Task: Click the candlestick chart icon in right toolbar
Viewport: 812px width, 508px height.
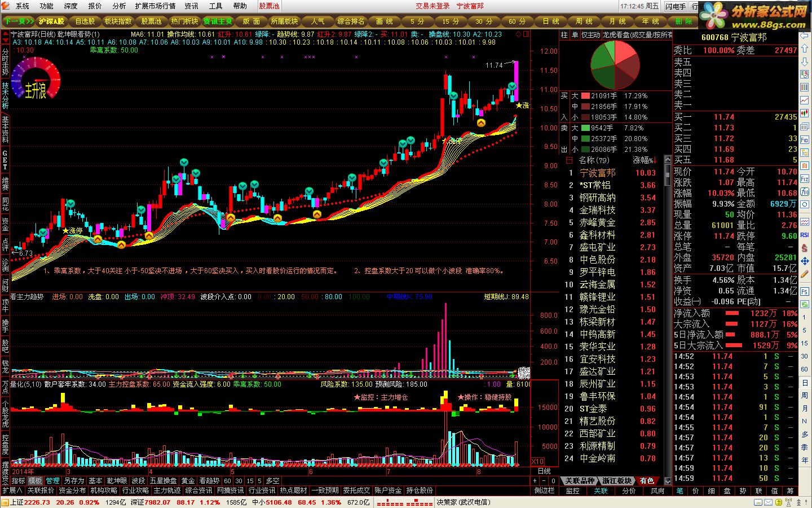Action: 805,113
